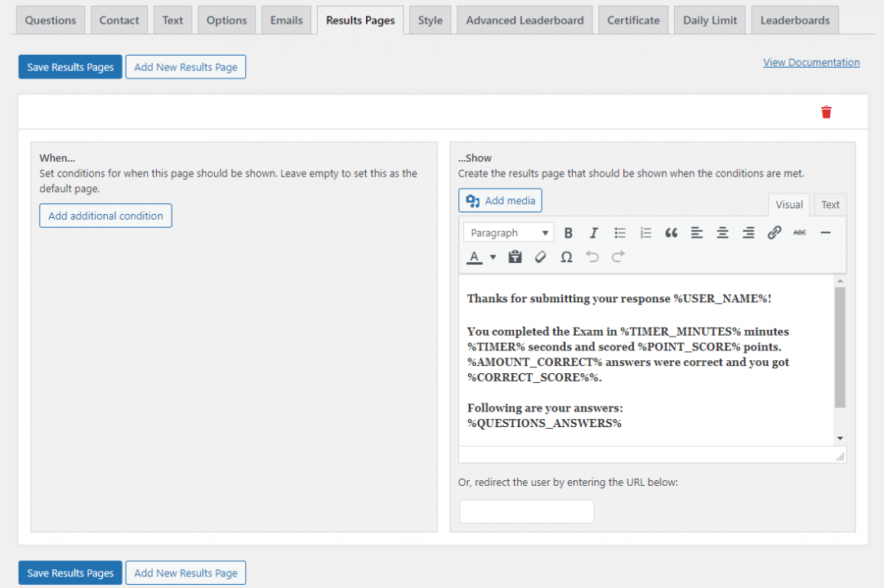Insert a bulleted list
Screen dimensions: 884x588
619,232
